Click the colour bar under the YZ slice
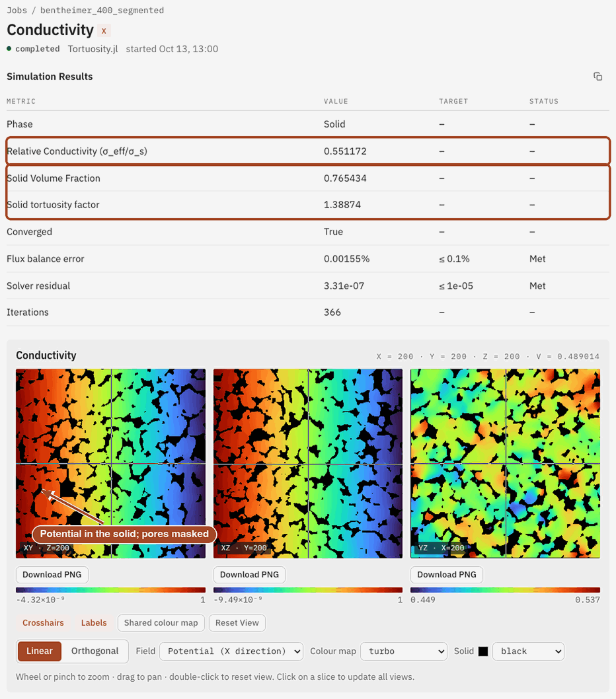 [506, 590]
